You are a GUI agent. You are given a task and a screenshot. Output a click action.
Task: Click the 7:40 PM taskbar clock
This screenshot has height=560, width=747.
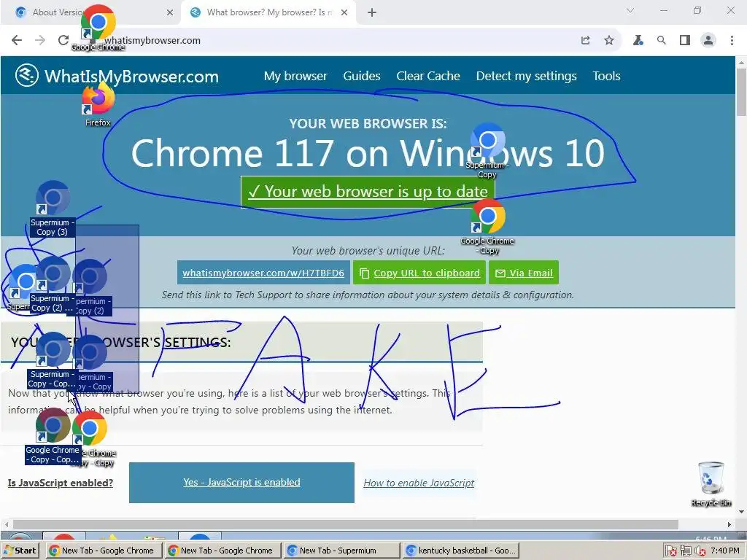725,551
